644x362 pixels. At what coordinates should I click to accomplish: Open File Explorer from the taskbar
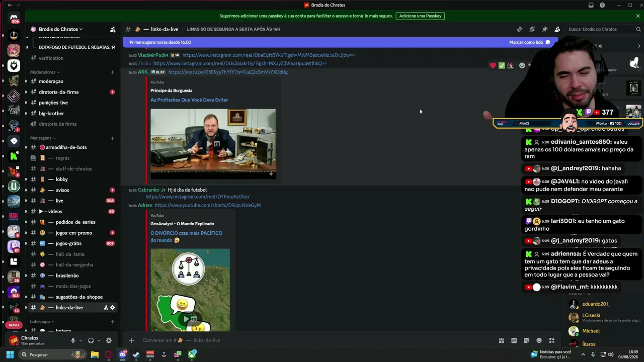pyautogui.click(x=95, y=354)
